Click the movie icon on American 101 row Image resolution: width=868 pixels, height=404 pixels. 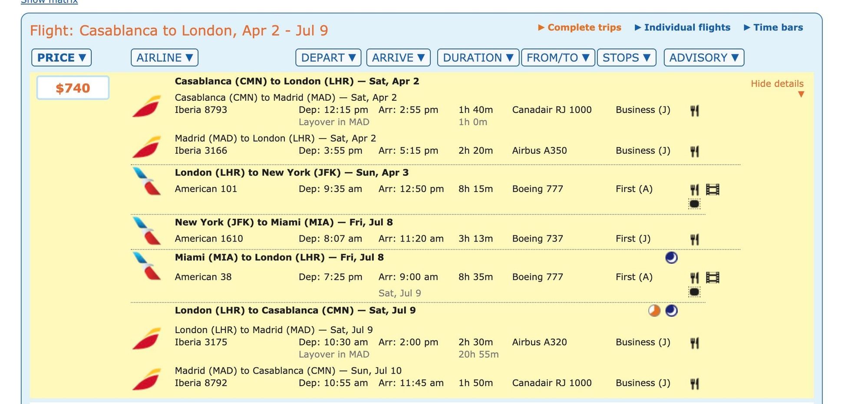pos(713,189)
